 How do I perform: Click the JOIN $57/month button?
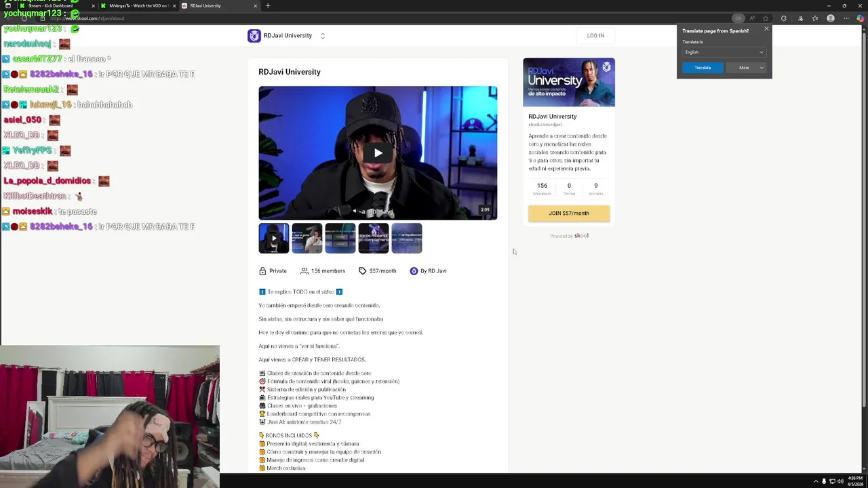coord(569,213)
